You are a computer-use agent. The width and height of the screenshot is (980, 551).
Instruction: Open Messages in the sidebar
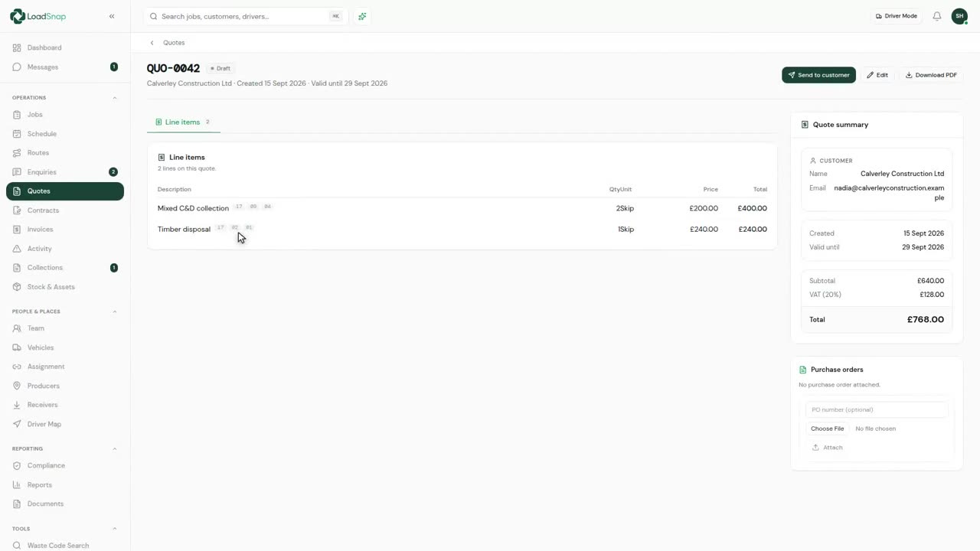pos(65,67)
